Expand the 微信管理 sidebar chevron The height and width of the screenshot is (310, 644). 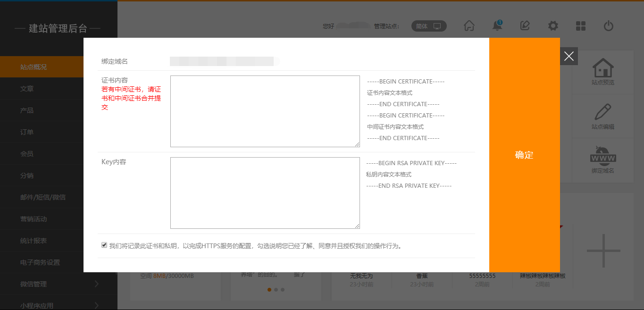pos(97,284)
